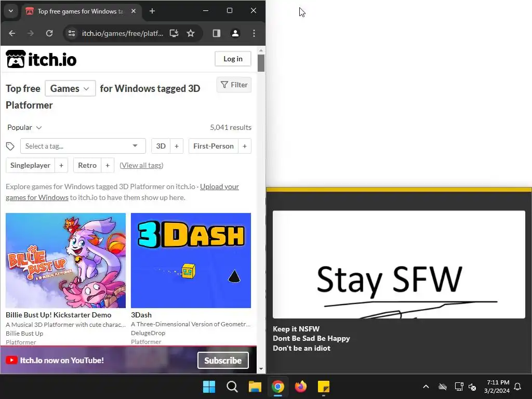Click the 'Keep it NSFW' text
The image size is (532, 399).
click(296, 329)
